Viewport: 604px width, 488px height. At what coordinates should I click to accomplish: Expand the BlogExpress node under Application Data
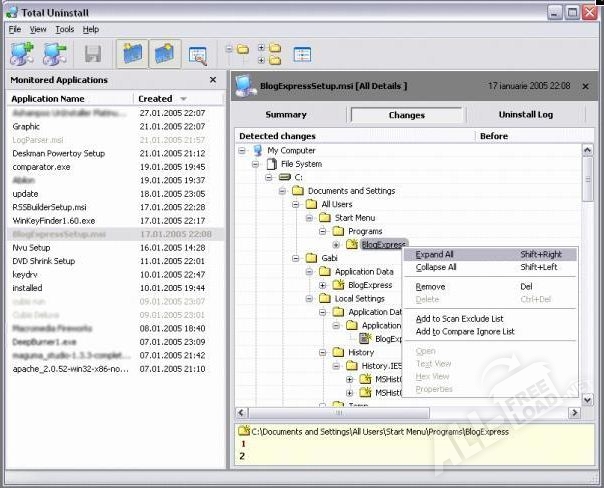323,285
